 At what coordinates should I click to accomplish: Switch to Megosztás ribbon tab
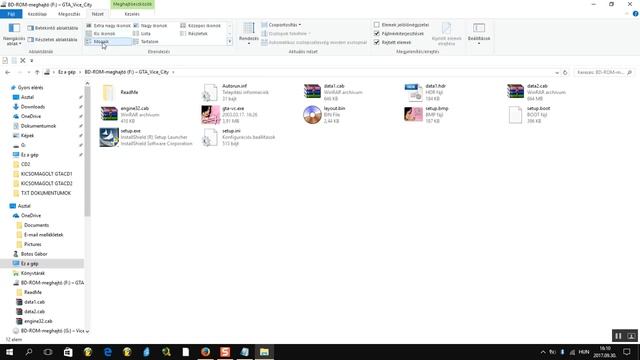coord(69,14)
